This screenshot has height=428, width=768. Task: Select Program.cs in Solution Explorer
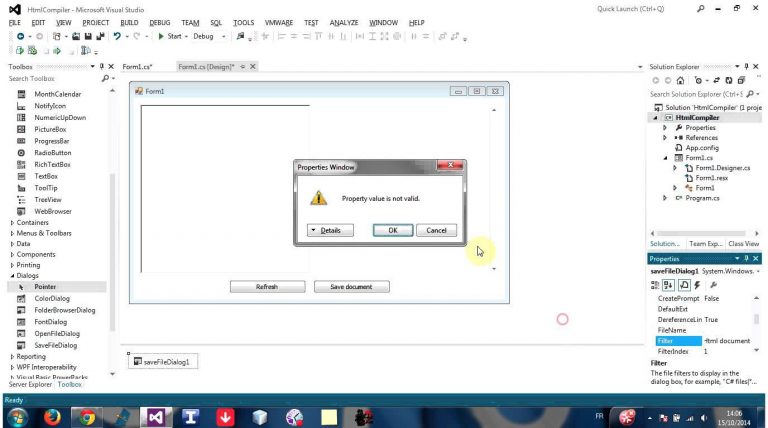[x=702, y=198]
